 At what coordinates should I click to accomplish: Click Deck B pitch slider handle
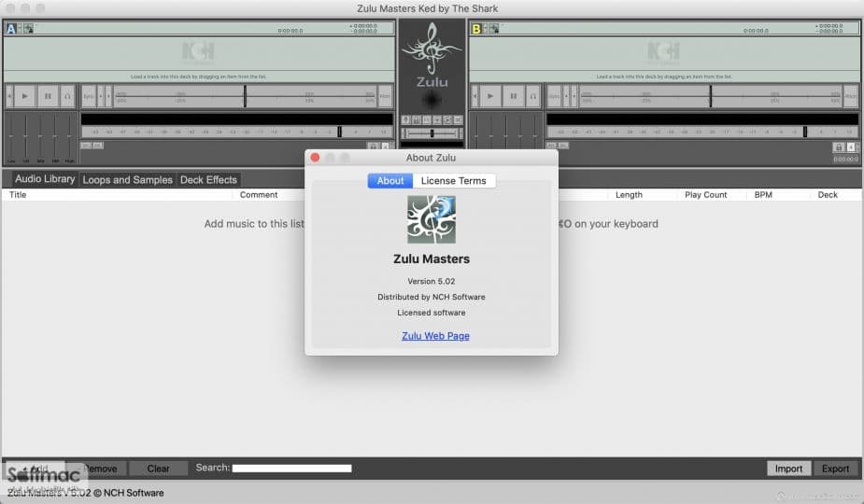pos(711,96)
